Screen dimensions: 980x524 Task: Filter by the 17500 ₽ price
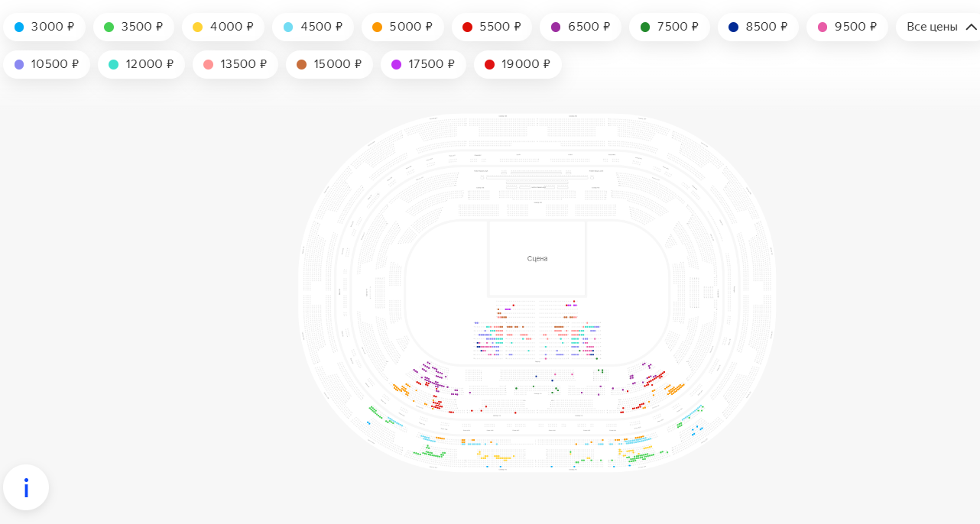coord(423,64)
